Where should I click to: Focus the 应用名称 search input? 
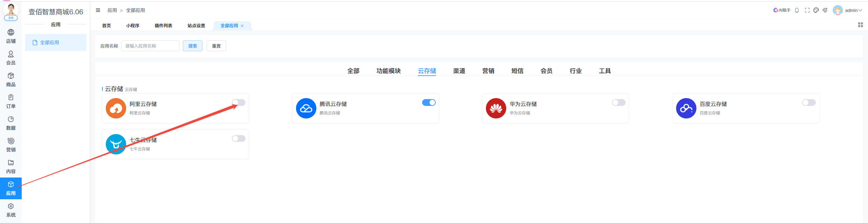[150, 46]
